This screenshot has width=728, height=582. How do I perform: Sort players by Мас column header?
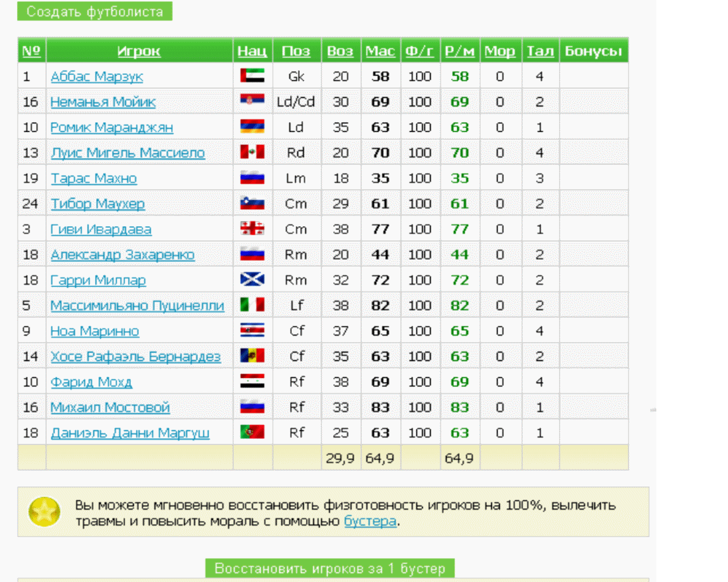pyautogui.click(x=380, y=51)
